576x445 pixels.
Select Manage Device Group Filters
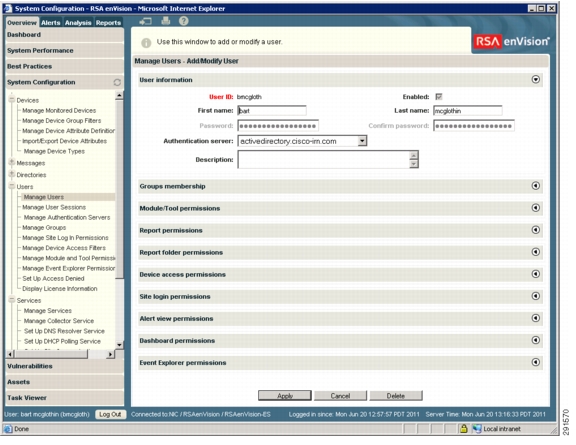pos(61,121)
